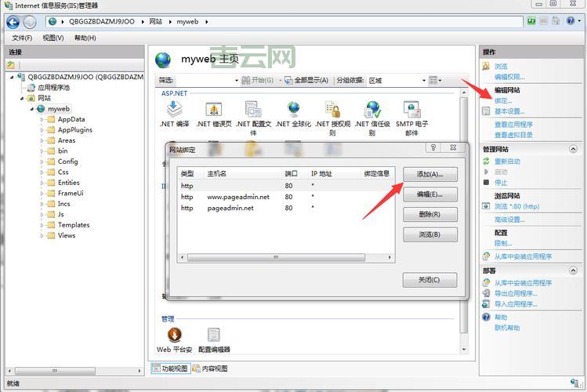Image resolution: width=587 pixels, height=392 pixels.
Task: Collapse the 管理网站 section
Action: [573, 149]
